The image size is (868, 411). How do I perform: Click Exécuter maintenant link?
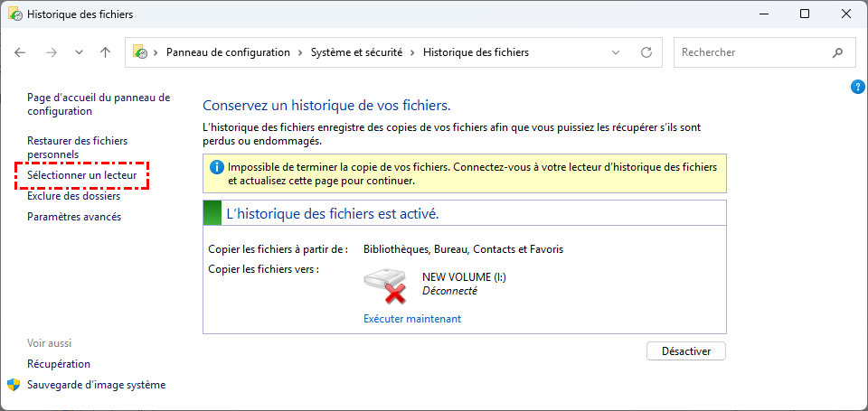tap(411, 318)
